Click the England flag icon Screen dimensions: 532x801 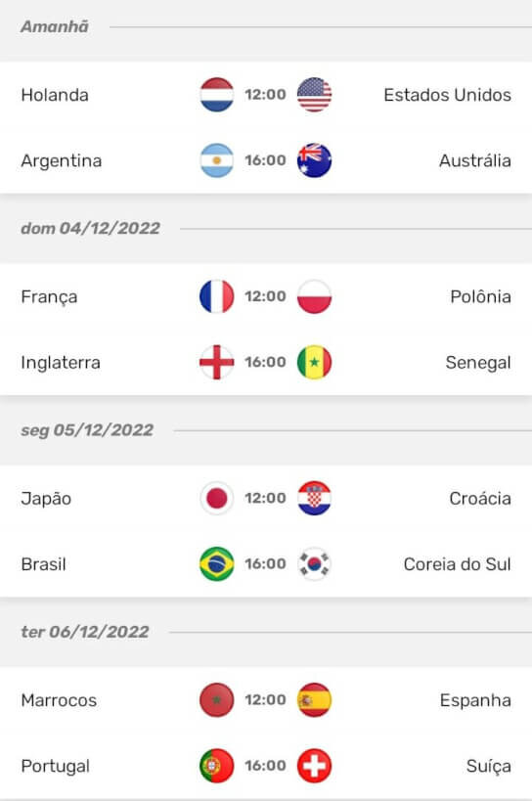click(216, 362)
